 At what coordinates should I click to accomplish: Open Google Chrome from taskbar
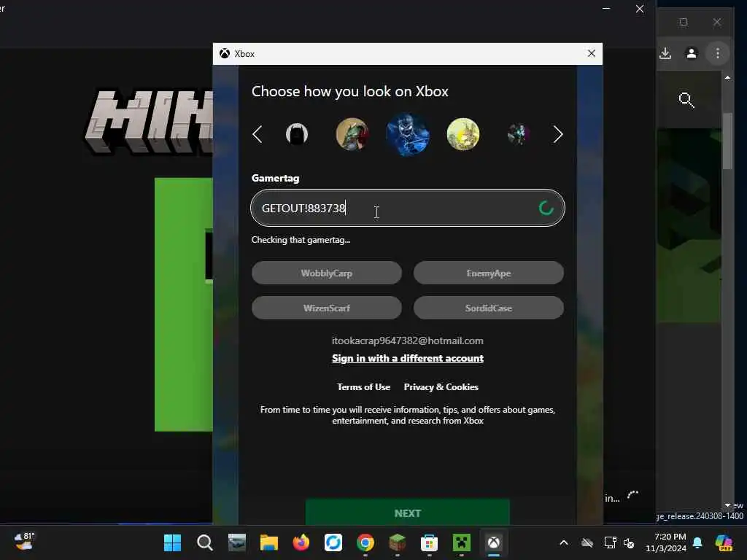click(365, 542)
